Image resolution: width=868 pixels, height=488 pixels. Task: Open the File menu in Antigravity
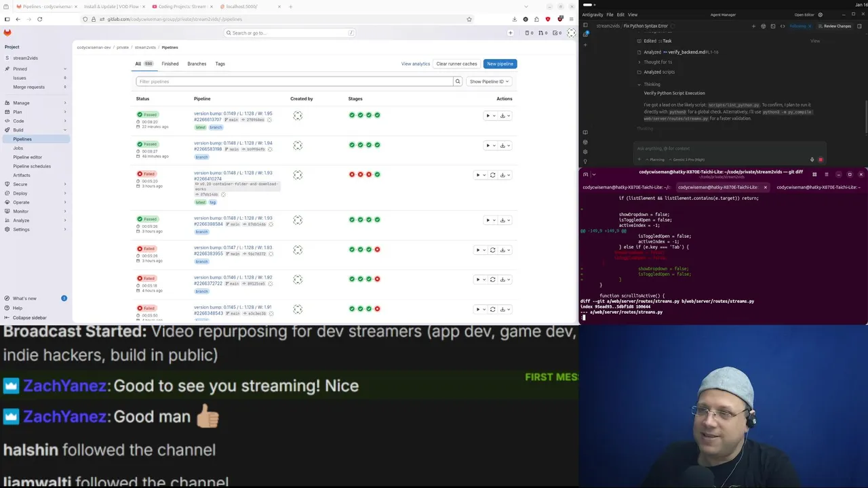pos(610,14)
